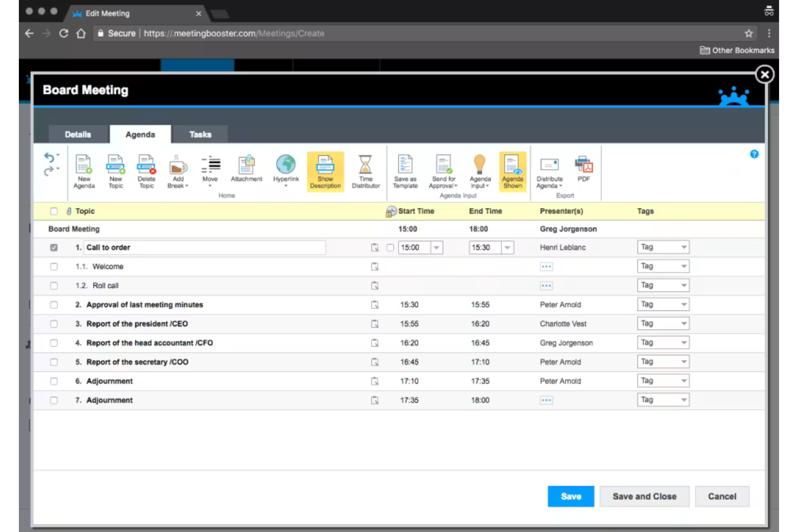
Task: Open Agenda Input lightbulb menu
Action: click(x=480, y=171)
